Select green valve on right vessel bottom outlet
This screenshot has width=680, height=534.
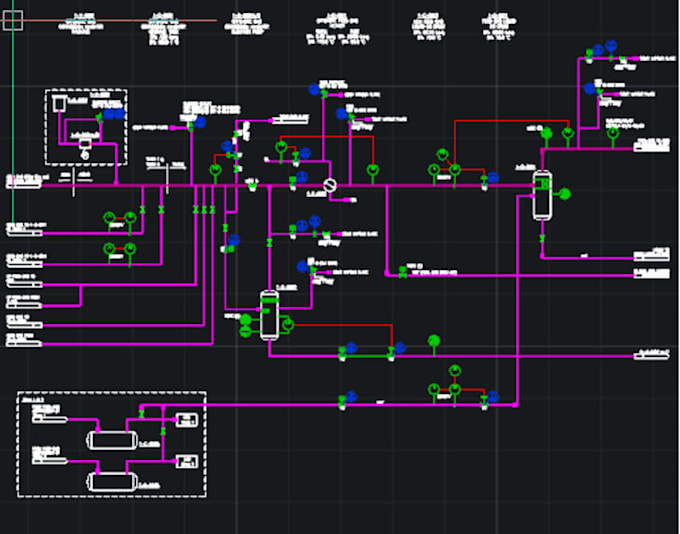[x=542, y=239]
